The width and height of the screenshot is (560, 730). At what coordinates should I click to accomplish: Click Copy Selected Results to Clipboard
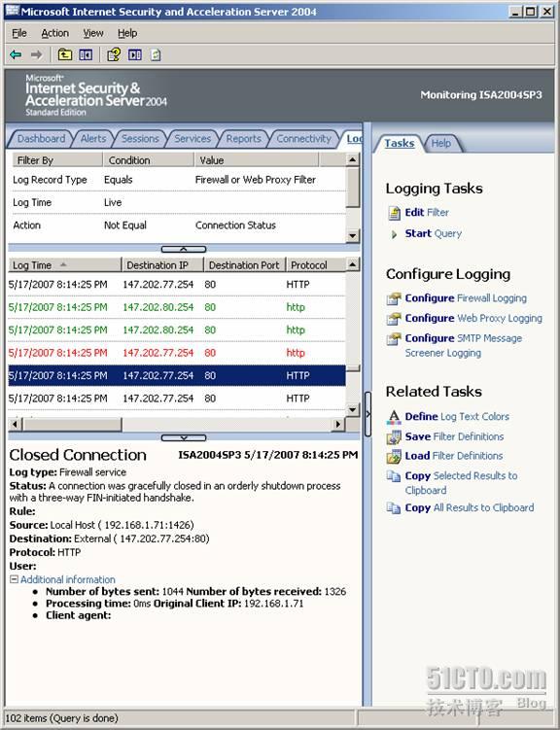click(461, 483)
